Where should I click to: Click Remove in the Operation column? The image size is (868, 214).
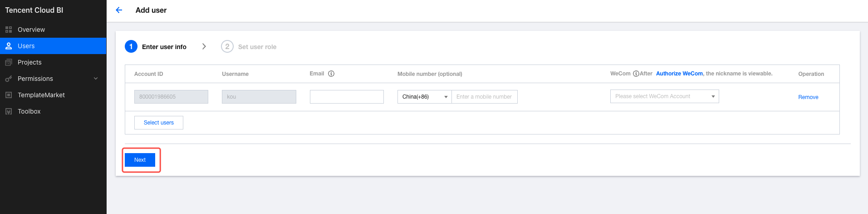pyautogui.click(x=808, y=97)
